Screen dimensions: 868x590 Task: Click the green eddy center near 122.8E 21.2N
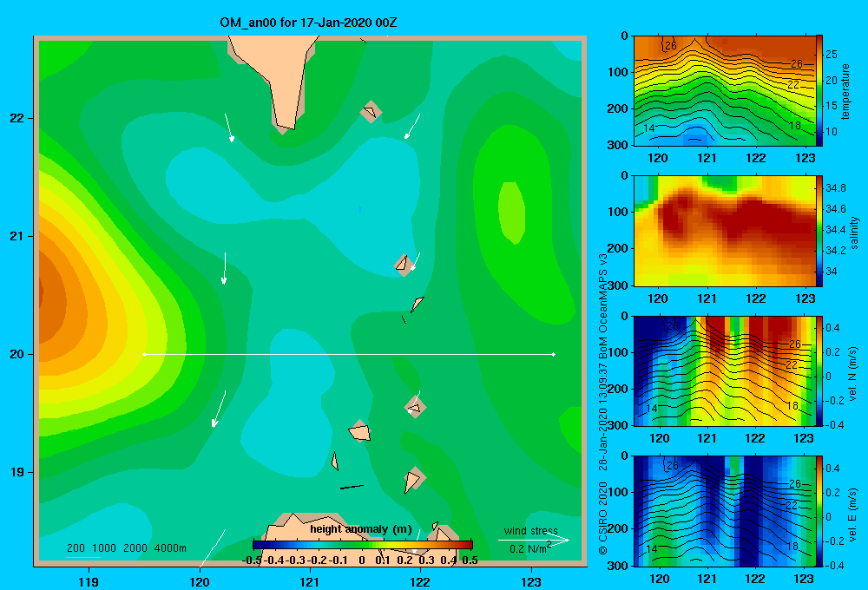tap(511, 212)
